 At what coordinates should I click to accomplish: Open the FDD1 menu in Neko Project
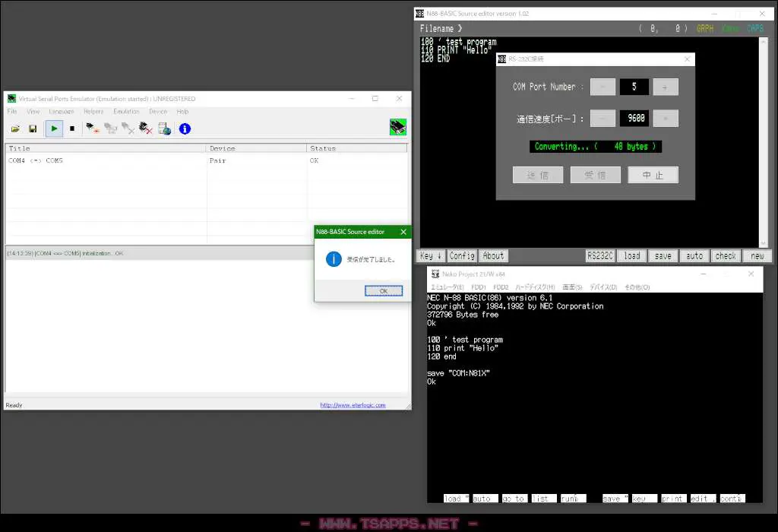[479, 287]
